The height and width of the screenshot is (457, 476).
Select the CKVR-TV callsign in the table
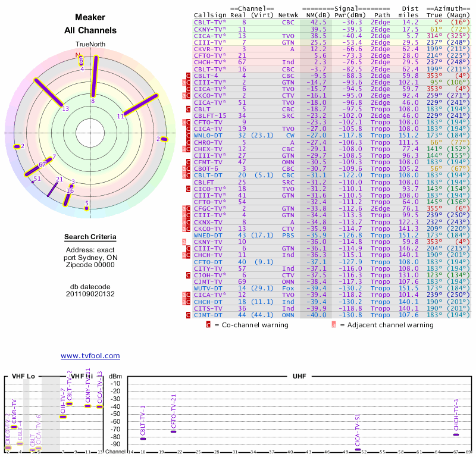[x=208, y=49]
